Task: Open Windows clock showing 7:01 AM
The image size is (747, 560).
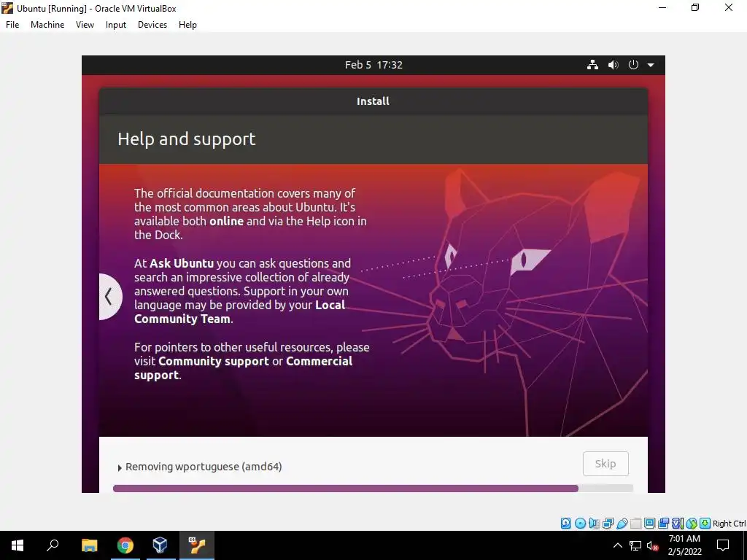Action: point(684,545)
